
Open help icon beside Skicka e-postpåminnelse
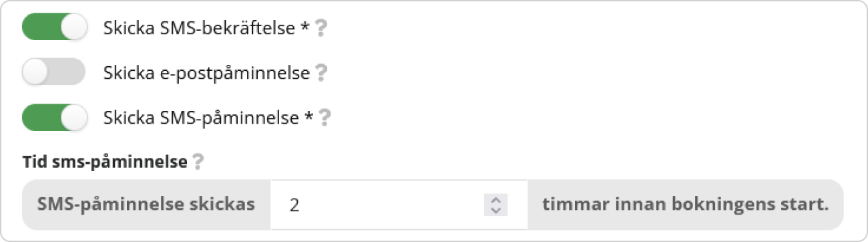click(x=320, y=73)
